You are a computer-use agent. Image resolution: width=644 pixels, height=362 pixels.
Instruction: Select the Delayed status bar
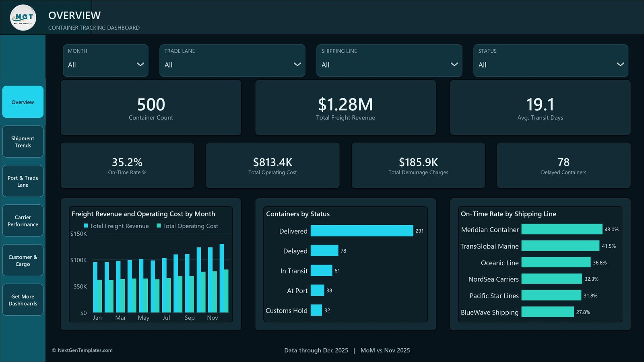tap(324, 251)
